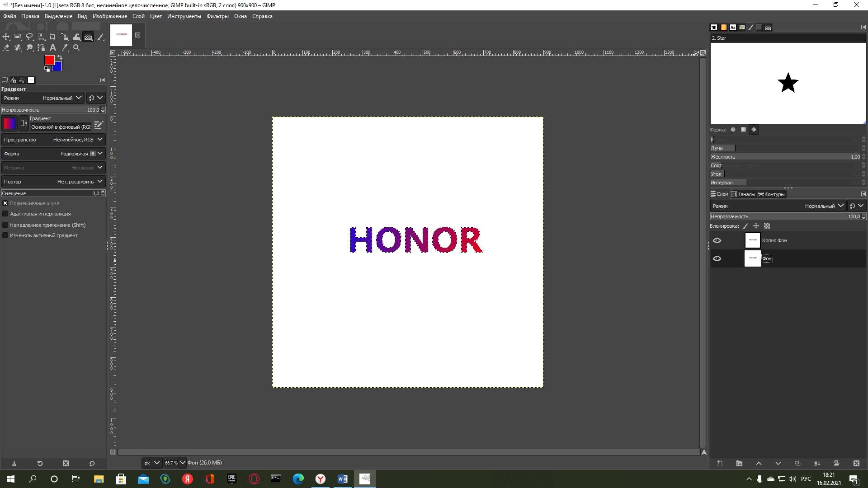The width and height of the screenshot is (868, 488).
Task: Merge the layer down
Action: point(817,464)
